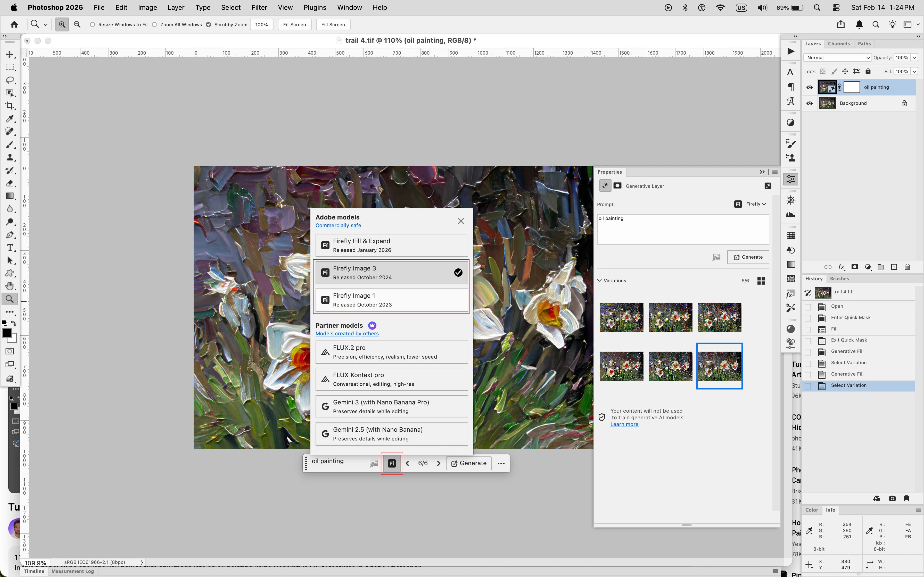Switch to the Channels tab
Screen dimensions: 924x577
pyautogui.click(x=838, y=44)
